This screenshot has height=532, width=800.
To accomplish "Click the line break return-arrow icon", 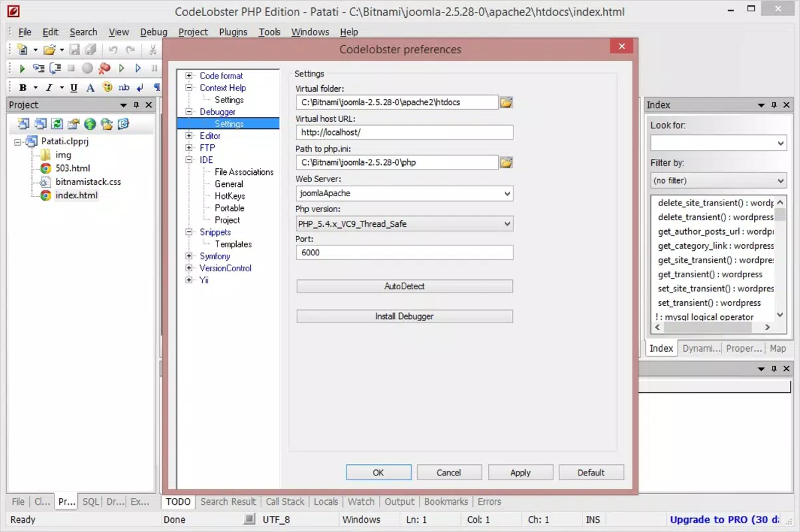I will (140, 88).
